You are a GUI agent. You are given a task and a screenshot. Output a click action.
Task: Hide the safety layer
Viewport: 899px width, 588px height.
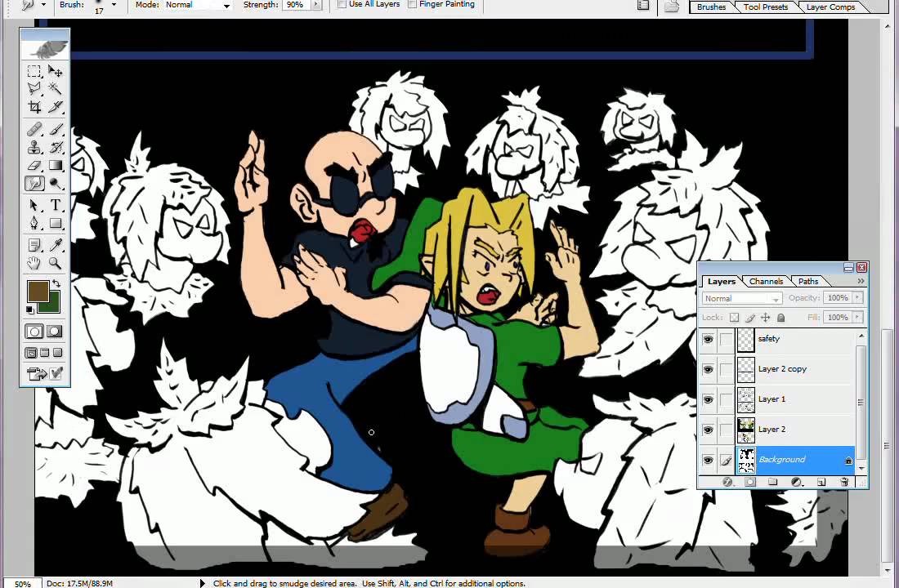(x=708, y=339)
